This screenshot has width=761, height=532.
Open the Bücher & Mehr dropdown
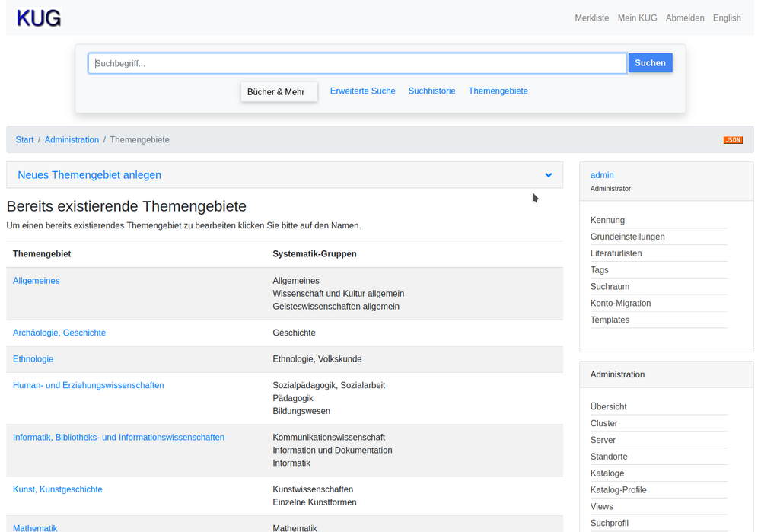coord(279,92)
